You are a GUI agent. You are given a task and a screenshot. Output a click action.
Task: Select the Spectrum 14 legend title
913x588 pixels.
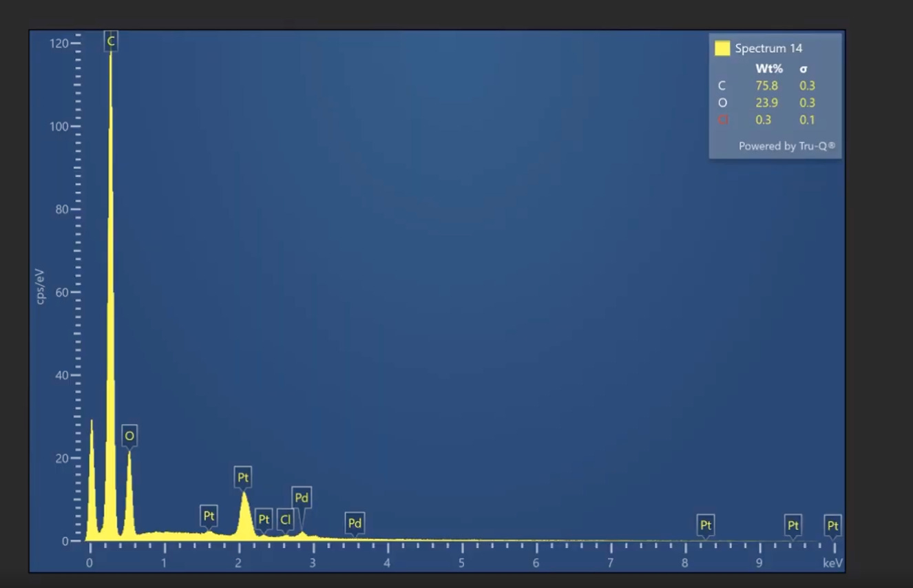[x=768, y=48]
